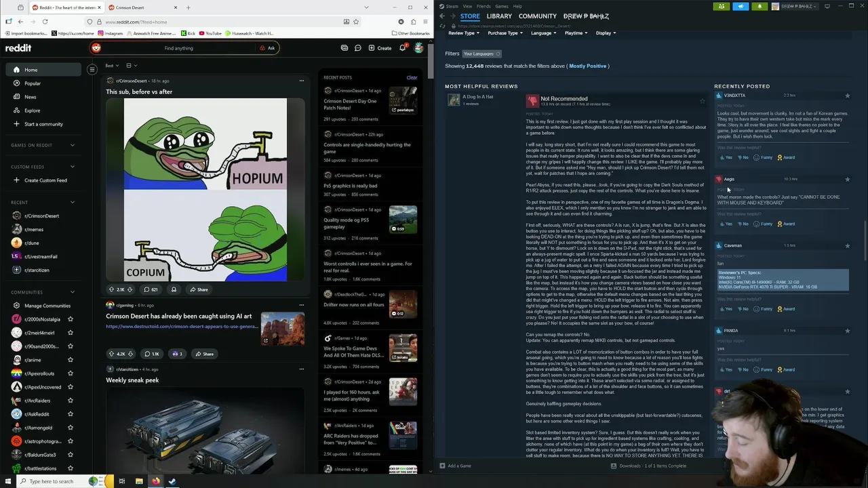
Task: Open Reddit chat icon in header
Action: point(358,48)
